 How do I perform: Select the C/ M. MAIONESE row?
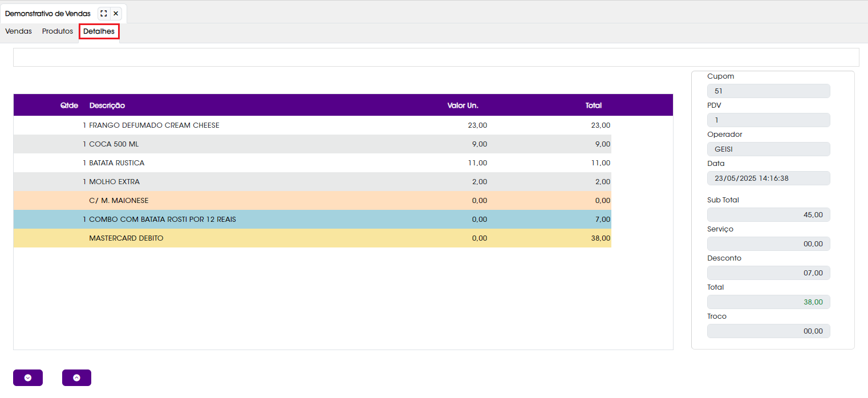point(313,201)
